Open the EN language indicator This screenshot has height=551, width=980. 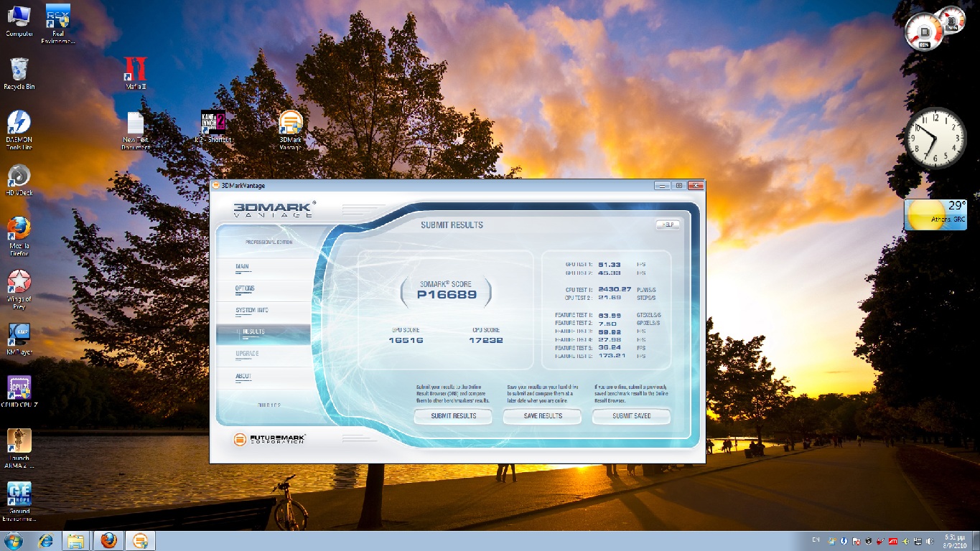click(x=816, y=540)
